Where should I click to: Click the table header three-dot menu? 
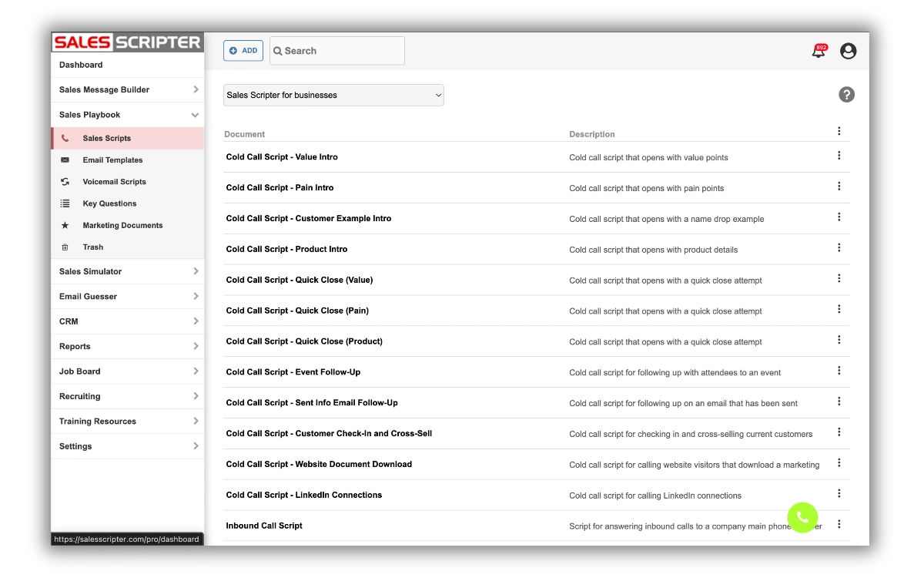click(x=839, y=132)
